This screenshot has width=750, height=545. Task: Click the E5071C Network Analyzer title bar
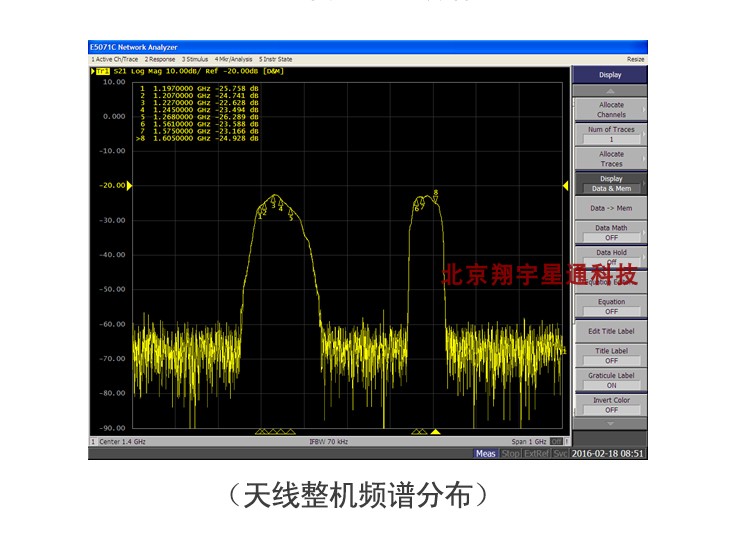pyautogui.click(x=368, y=47)
